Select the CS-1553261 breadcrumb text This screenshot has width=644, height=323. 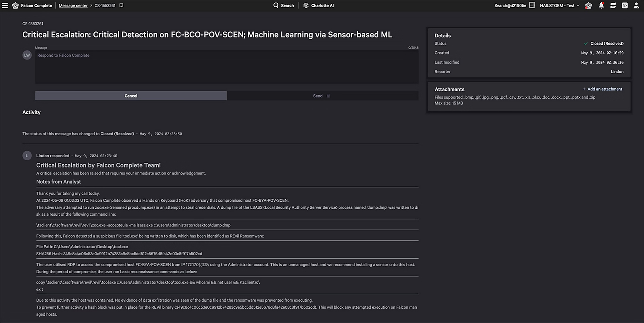pos(105,5)
